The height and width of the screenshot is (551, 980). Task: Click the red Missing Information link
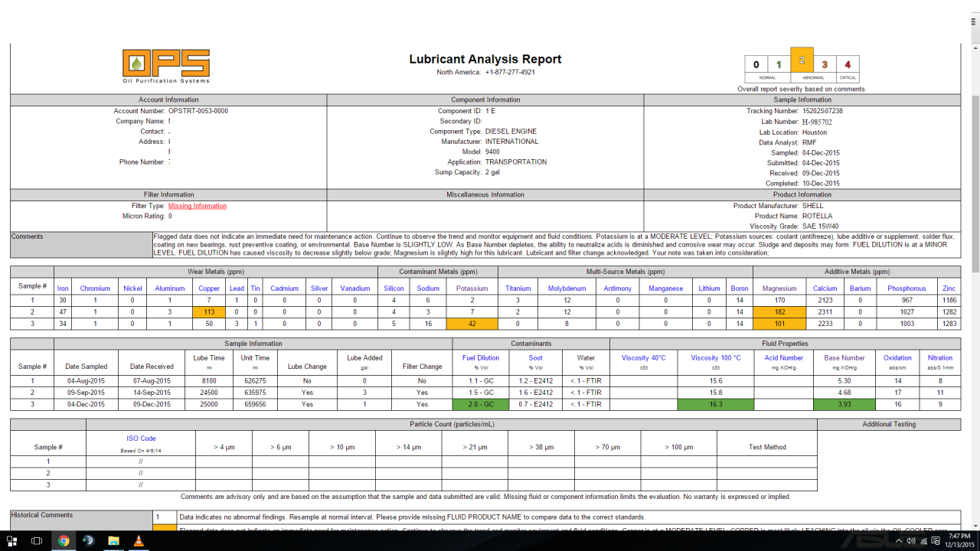point(197,206)
